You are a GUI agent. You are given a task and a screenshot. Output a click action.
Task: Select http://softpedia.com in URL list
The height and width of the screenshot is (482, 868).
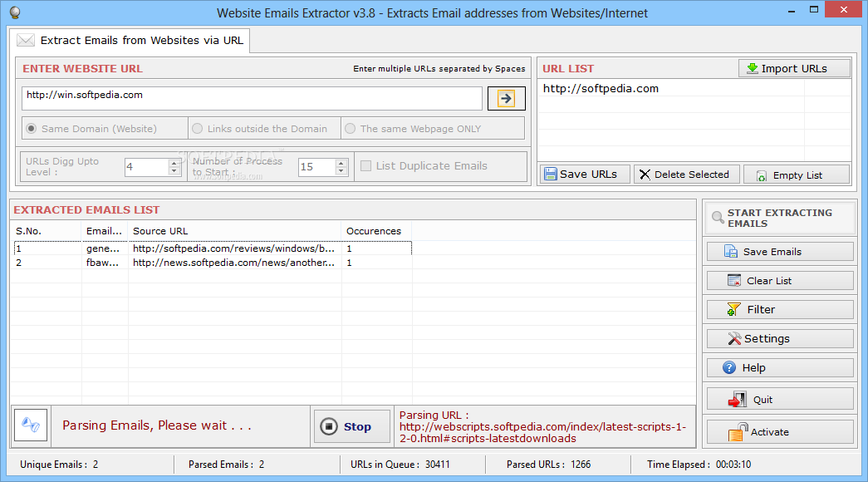click(x=601, y=89)
